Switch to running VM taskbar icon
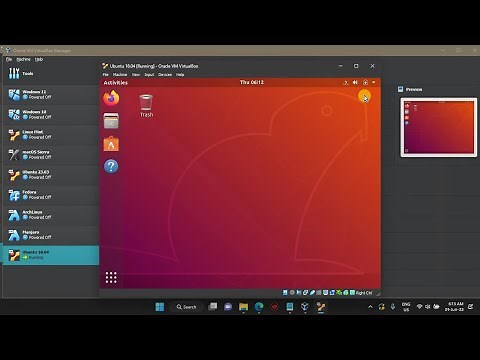Screen dimensions: 480x360 pyautogui.click(x=321, y=307)
